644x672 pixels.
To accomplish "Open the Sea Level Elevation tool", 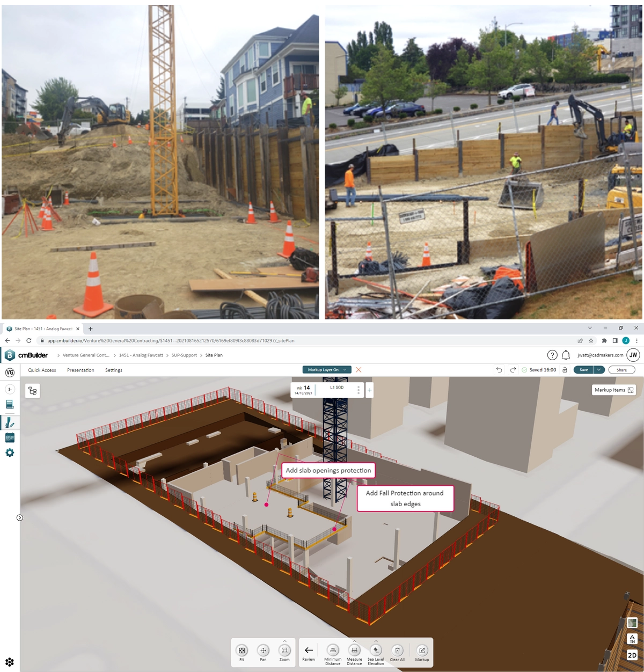I will point(376,651).
